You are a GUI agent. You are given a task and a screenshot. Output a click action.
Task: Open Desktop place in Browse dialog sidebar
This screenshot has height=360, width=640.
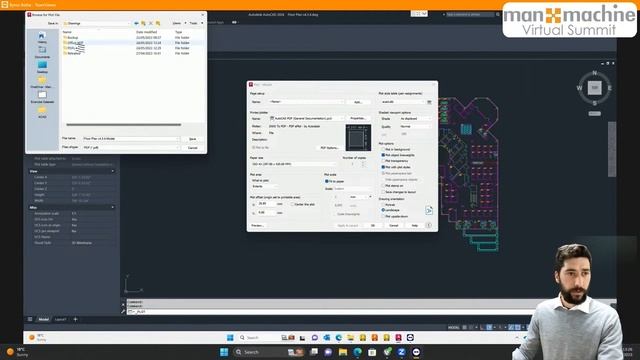[x=42, y=67]
